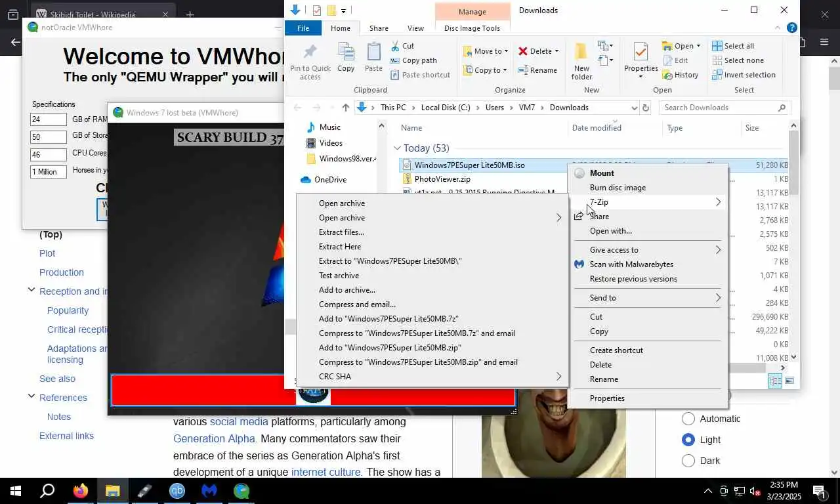Image resolution: width=840 pixels, height=504 pixels.
Task: Click the Up arrow in Explorer navigation
Action: (346, 108)
